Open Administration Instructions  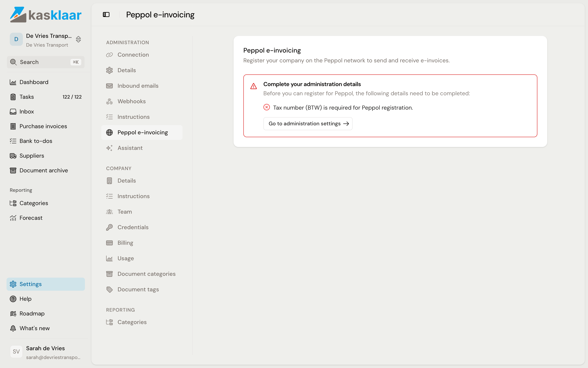tap(142, 117)
